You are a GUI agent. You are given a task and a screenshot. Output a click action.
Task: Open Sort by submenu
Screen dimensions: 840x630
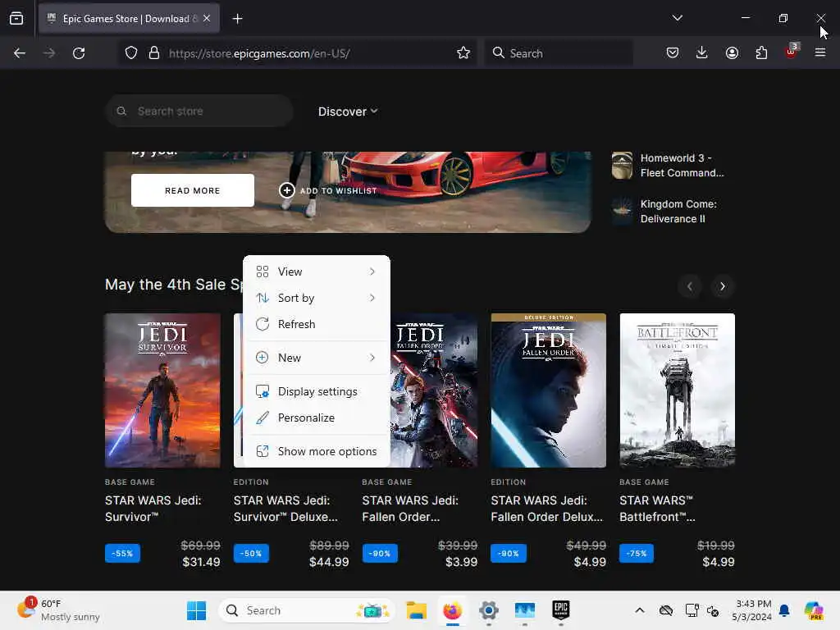click(x=316, y=298)
